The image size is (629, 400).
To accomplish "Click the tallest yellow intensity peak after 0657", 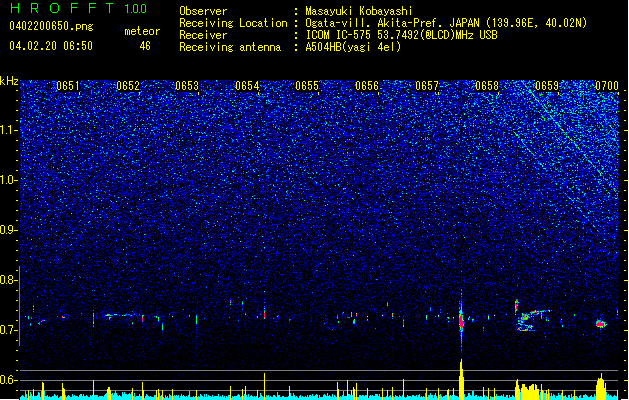I will click(x=461, y=380).
